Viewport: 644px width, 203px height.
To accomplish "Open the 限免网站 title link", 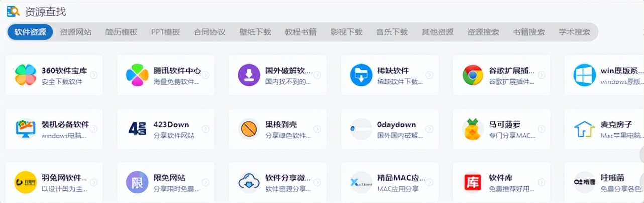I will click(169, 178).
